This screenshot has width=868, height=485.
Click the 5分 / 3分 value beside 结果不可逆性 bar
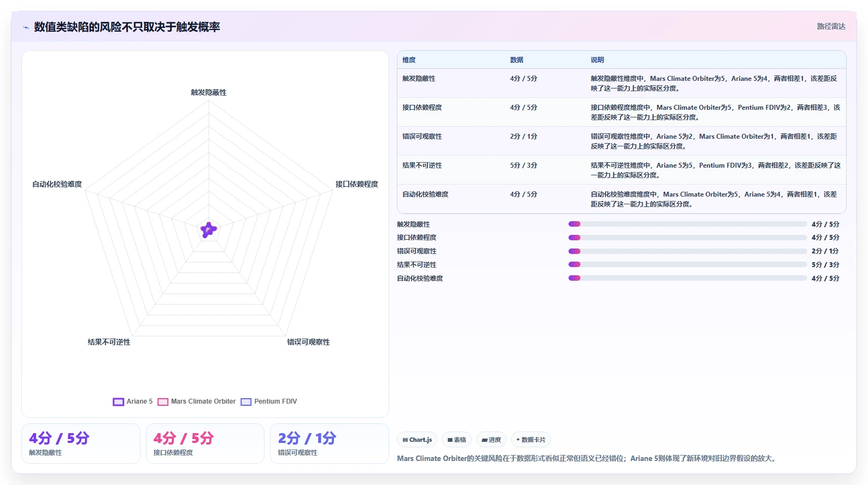coord(825,264)
